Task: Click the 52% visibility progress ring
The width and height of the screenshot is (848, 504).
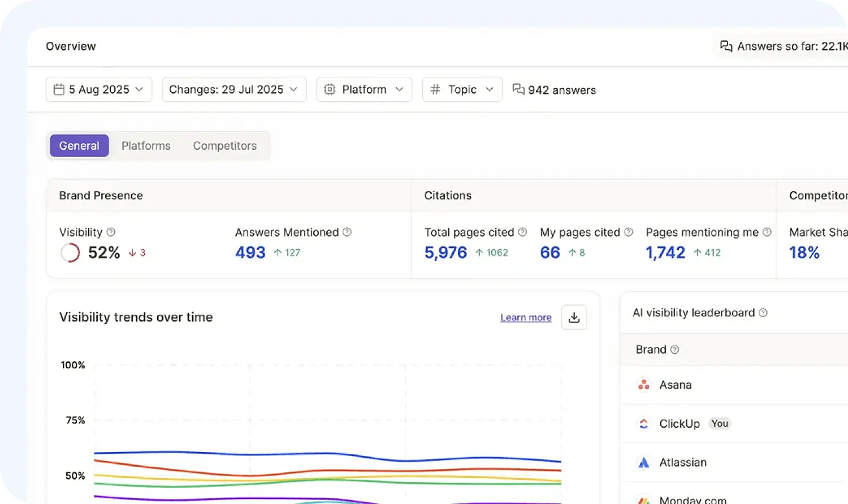Action: (x=70, y=253)
